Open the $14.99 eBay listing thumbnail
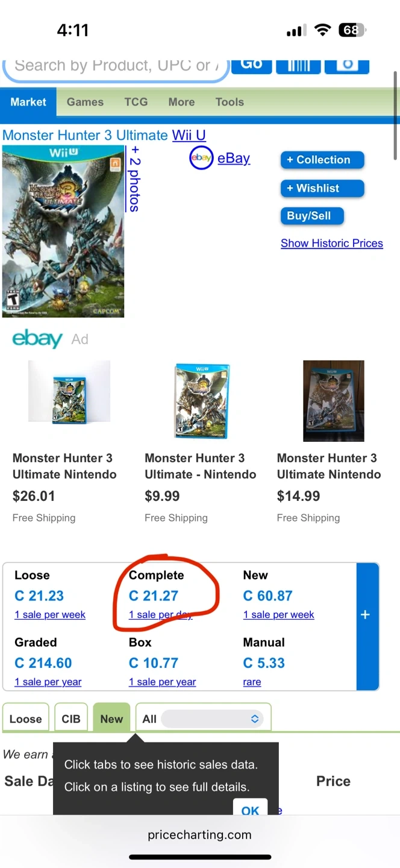 coord(334,401)
